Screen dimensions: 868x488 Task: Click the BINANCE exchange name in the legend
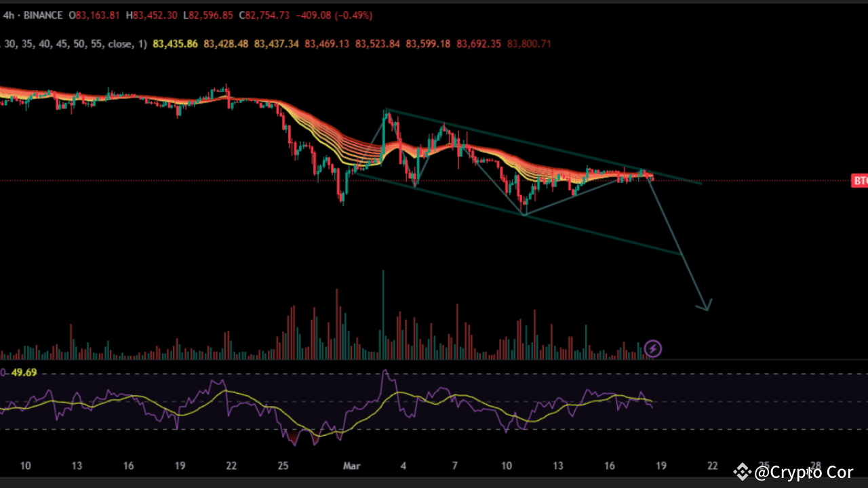pyautogui.click(x=43, y=15)
